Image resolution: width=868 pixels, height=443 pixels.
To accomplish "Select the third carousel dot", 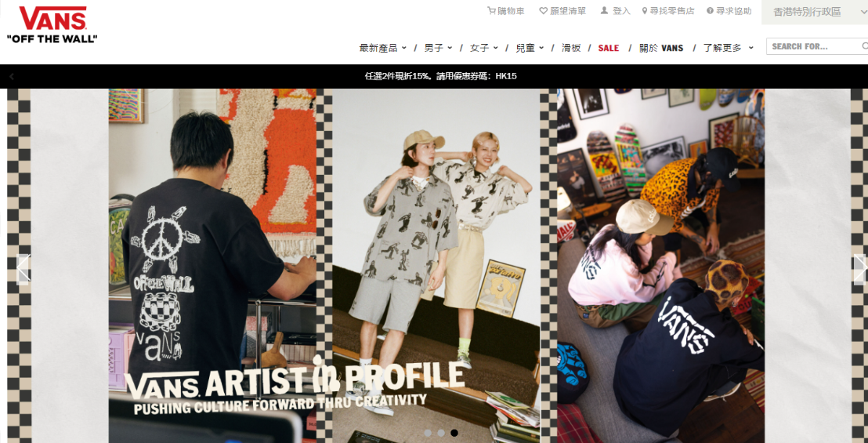I will pos(454,433).
